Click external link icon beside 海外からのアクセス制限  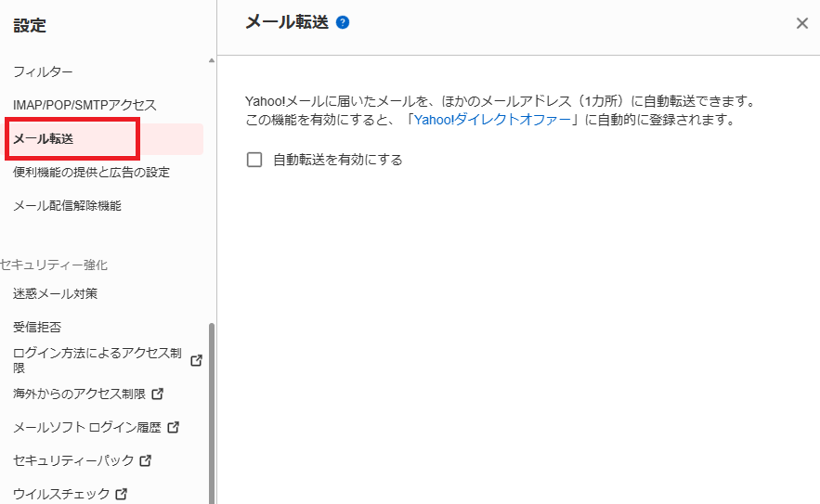(157, 394)
